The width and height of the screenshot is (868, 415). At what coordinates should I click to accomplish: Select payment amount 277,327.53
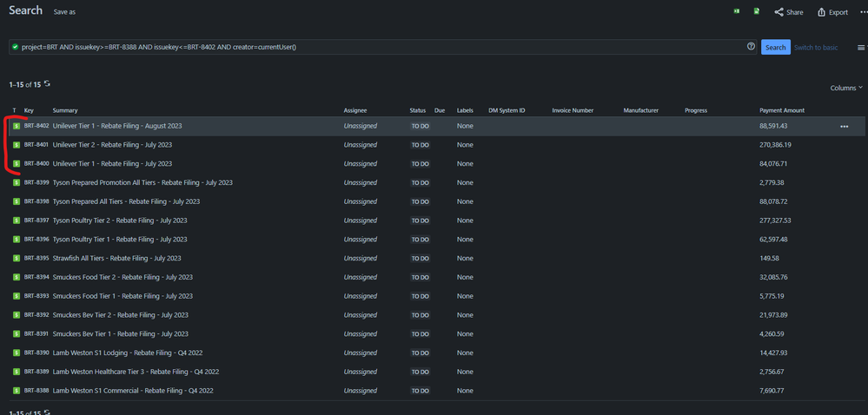pyautogui.click(x=775, y=221)
